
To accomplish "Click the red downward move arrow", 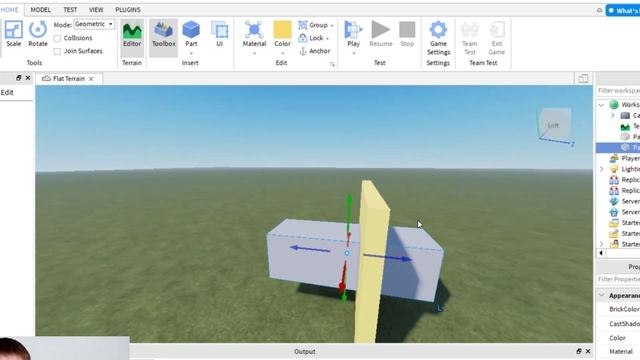I will pos(343,278).
